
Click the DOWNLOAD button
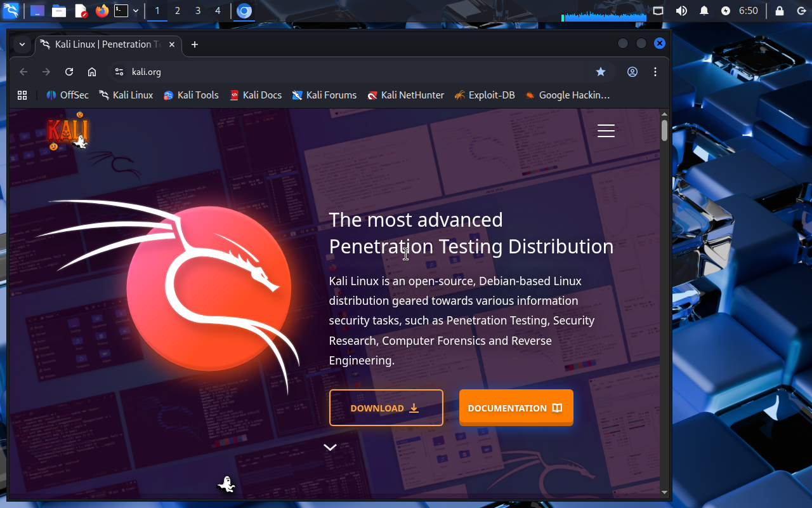click(x=386, y=408)
